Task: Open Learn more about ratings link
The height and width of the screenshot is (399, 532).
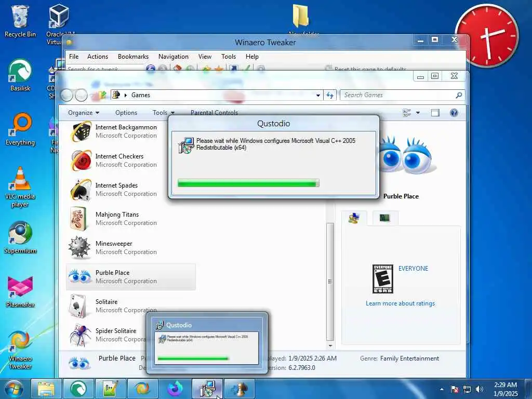Action: click(x=400, y=303)
